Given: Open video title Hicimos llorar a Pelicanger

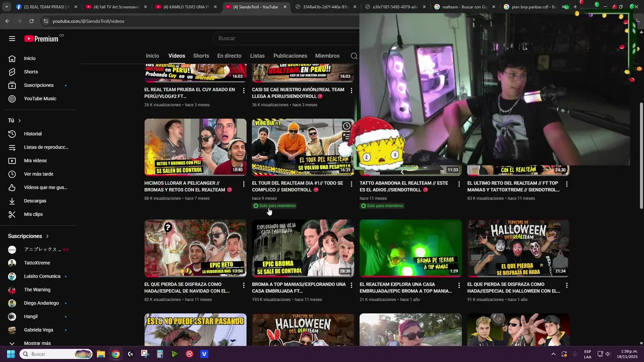Looking at the screenshot, I should coord(188,187).
